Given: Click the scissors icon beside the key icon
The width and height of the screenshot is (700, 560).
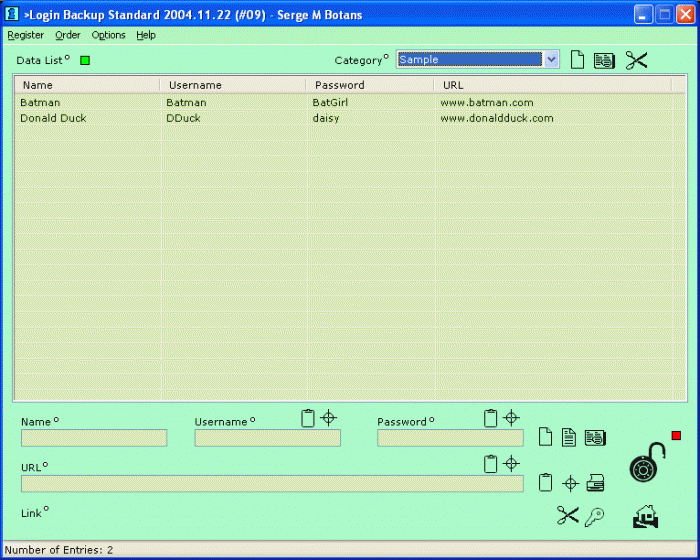Looking at the screenshot, I should pos(568,516).
